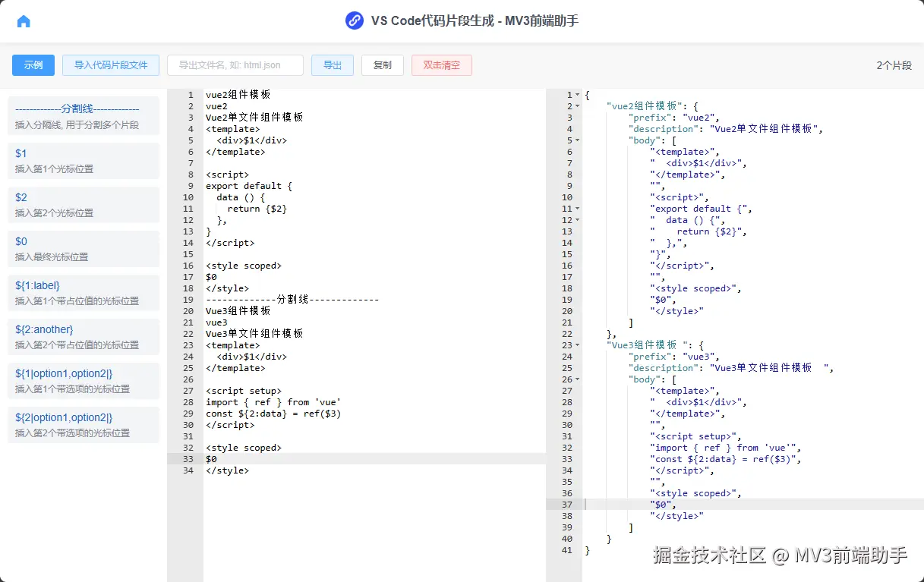The width and height of the screenshot is (924, 582).
Task: Click "2个片段" snippet count text
Action: click(894, 65)
